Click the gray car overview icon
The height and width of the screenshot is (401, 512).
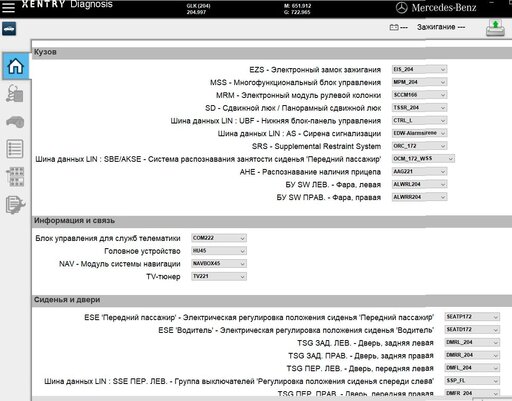coord(15,122)
